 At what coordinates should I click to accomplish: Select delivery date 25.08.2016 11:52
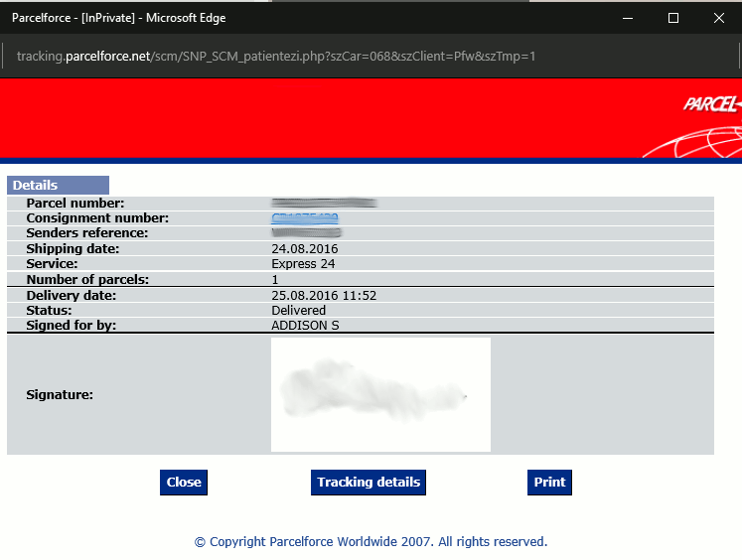click(324, 296)
